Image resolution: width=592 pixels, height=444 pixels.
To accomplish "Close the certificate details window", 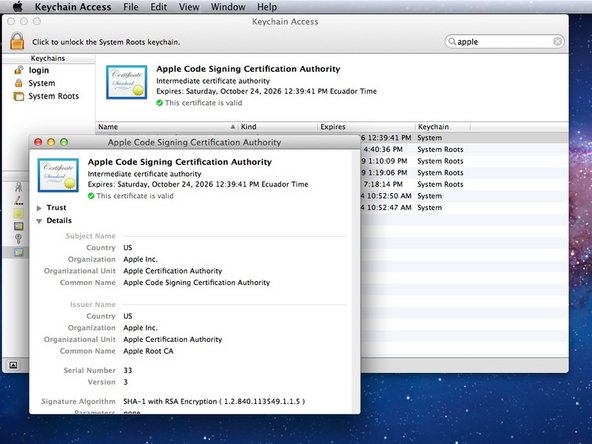I will pyautogui.click(x=38, y=142).
